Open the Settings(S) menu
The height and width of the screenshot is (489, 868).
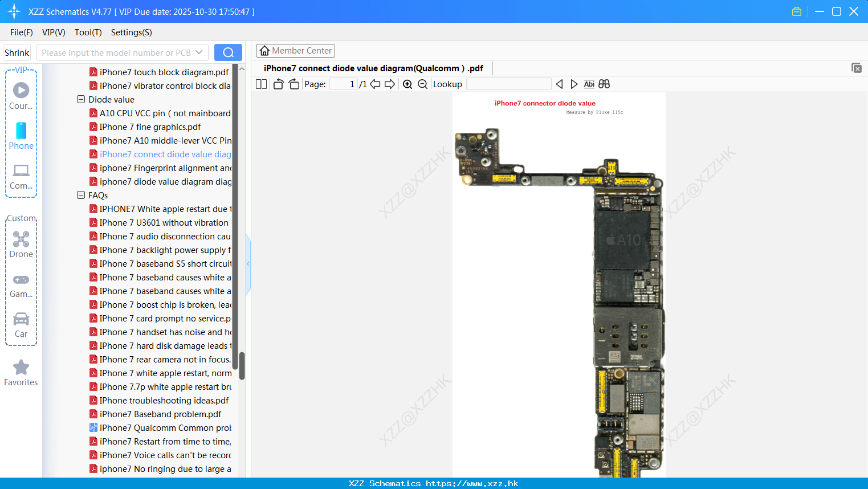click(132, 32)
